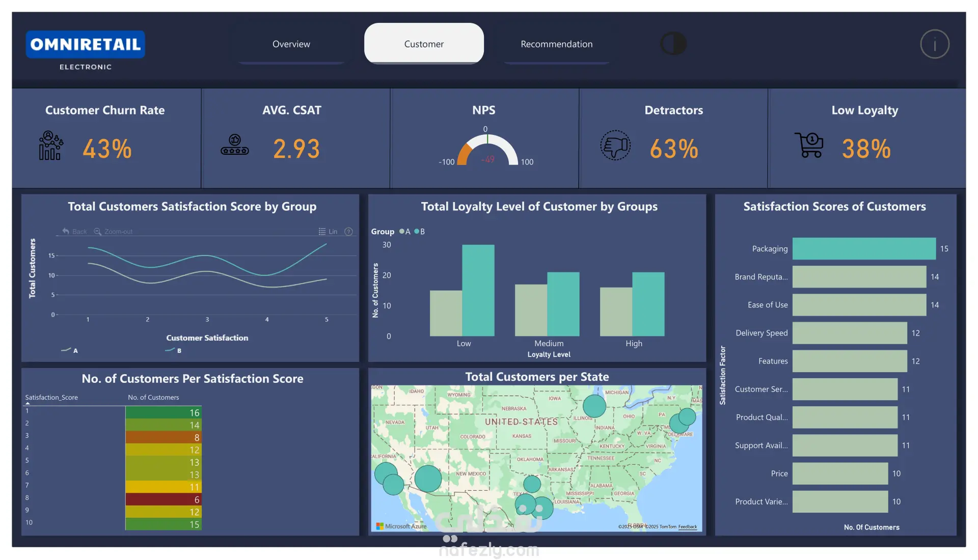Click the Feedback link on map

tap(687, 527)
